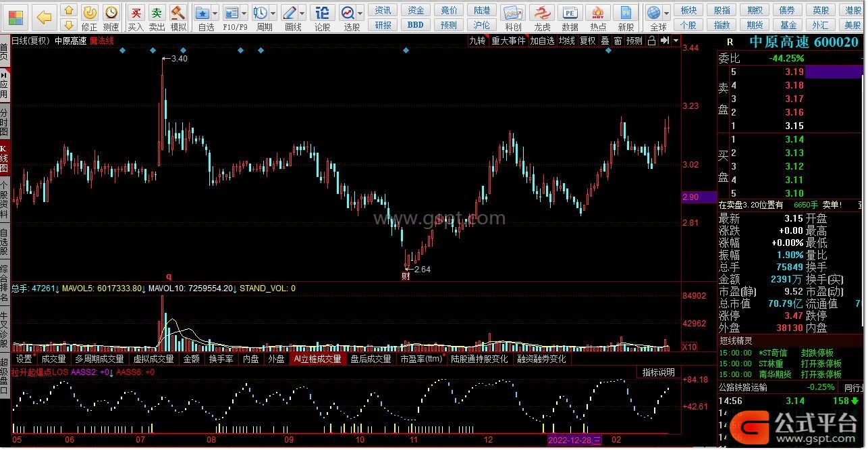
Task: Expand the 周期 period dropdown arrow
Action: [273, 13]
